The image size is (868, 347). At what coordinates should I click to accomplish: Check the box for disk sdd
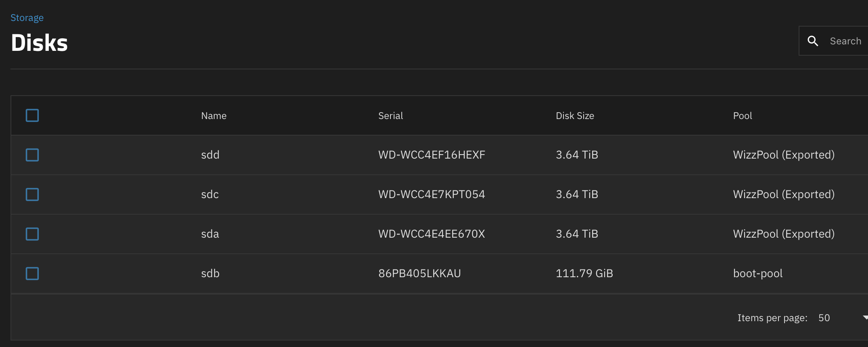coord(32,155)
